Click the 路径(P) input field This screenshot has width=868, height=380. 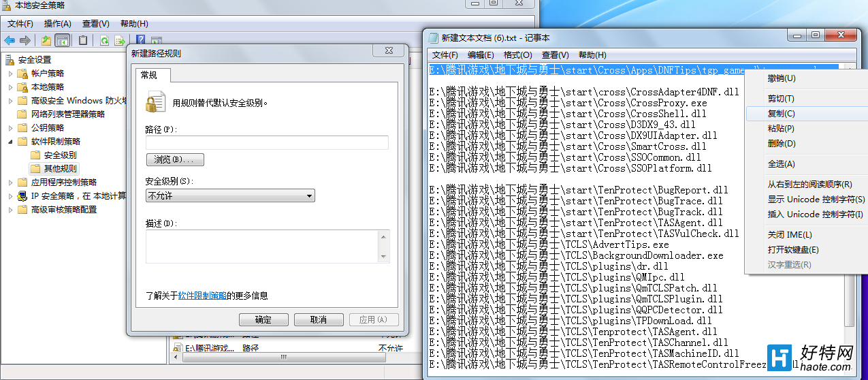click(x=267, y=142)
